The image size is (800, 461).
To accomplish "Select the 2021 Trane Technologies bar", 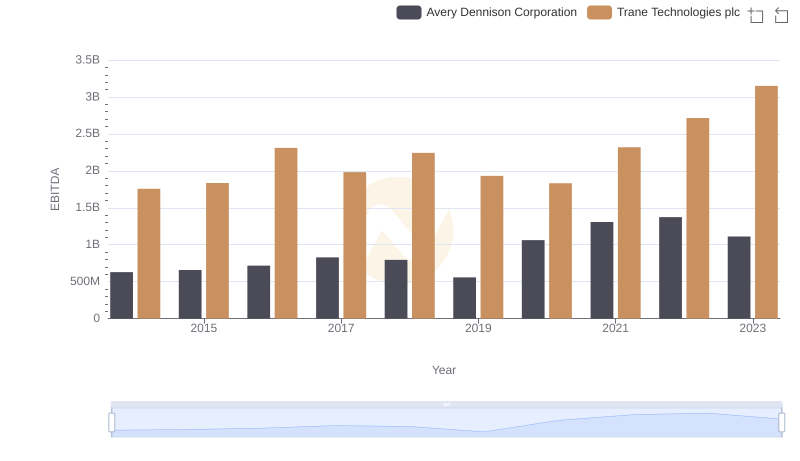I will (x=629, y=233).
